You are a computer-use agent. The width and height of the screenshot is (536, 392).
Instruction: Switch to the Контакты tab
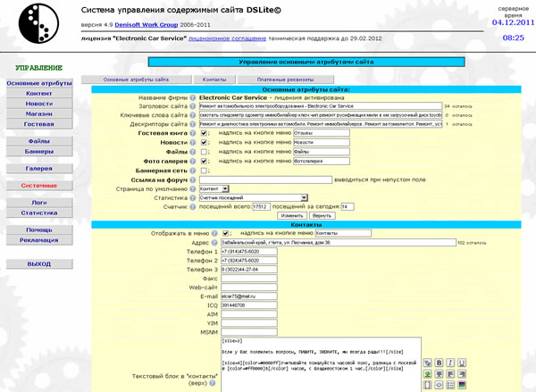click(214, 79)
